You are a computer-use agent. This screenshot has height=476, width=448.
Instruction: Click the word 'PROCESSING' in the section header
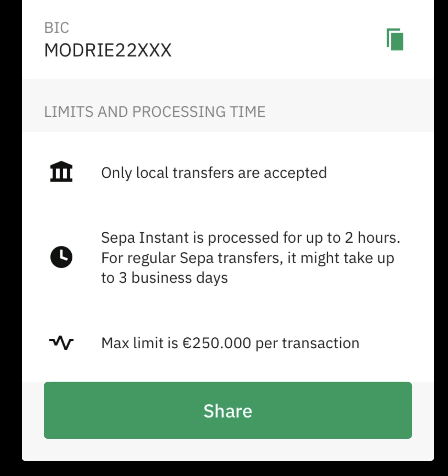[x=179, y=112]
